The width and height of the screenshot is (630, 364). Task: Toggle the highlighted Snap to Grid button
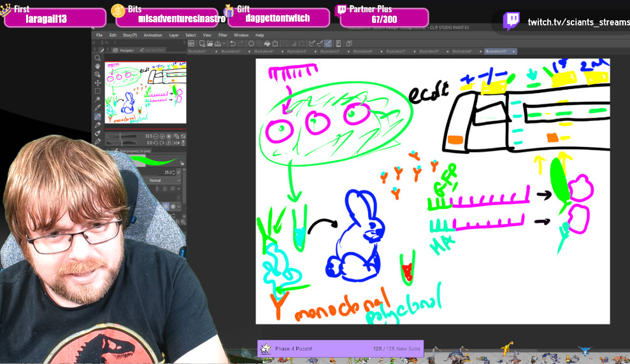[x=328, y=43]
